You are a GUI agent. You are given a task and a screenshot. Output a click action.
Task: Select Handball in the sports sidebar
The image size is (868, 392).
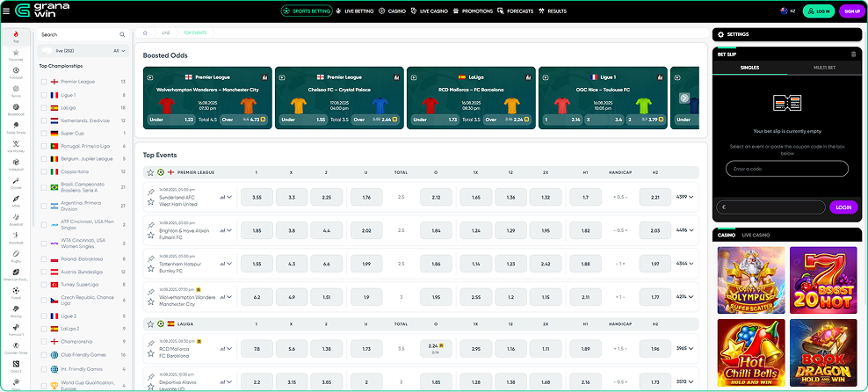(x=16, y=238)
